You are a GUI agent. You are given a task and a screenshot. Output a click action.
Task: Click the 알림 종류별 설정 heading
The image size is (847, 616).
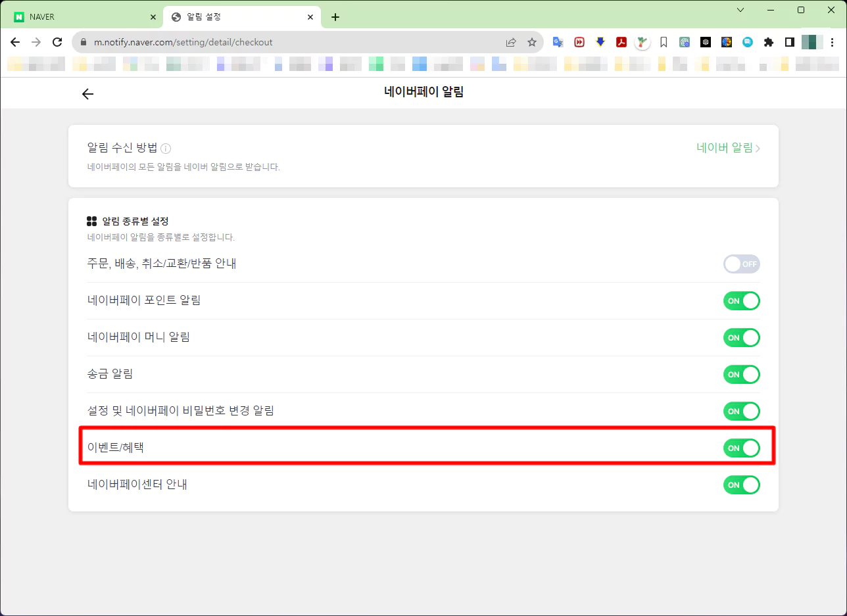tap(135, 222)
